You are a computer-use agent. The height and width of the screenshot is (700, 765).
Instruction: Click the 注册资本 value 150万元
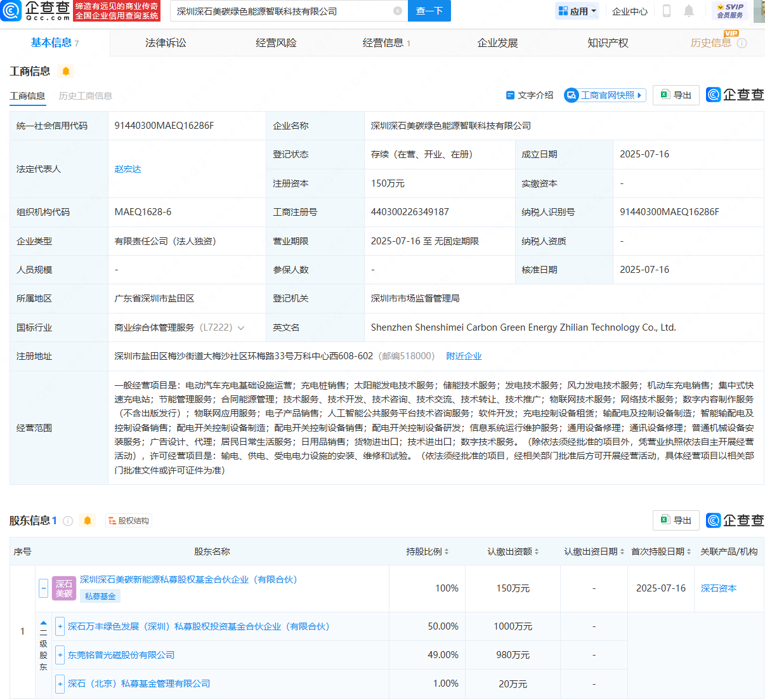coord(388,183)
